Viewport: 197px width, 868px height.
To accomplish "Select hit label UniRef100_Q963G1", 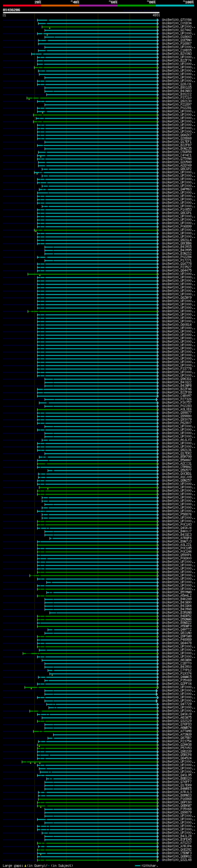I will 177,379.
